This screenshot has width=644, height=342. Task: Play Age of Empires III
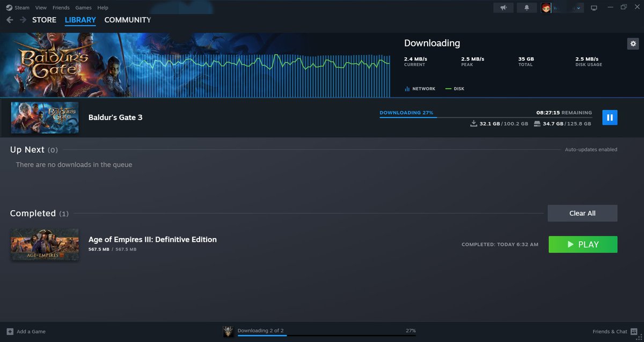point(583,244)
